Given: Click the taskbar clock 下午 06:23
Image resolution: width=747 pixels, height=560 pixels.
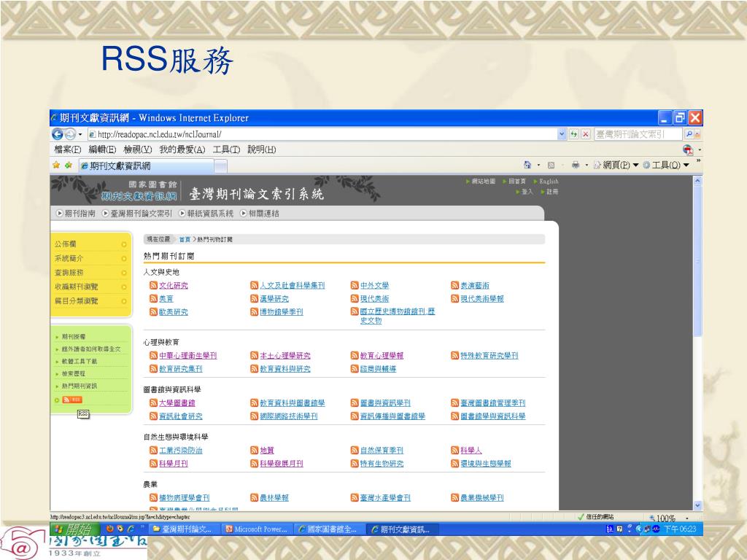Looking at the screenshot, I should pyautogui.click(x=680, y=529).
